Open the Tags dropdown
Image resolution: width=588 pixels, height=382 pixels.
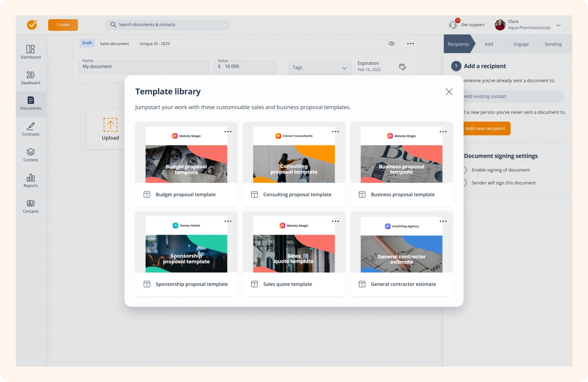click(x=320, y=67)
